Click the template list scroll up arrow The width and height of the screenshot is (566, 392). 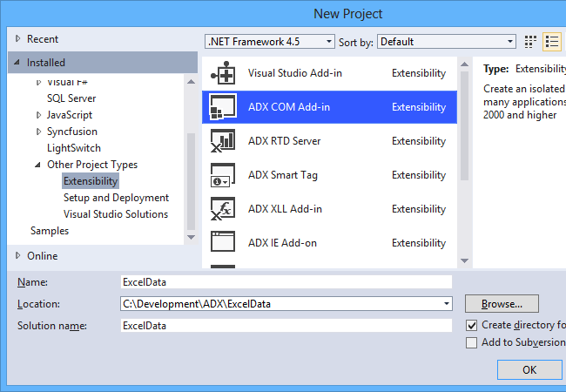coord(465,64)
